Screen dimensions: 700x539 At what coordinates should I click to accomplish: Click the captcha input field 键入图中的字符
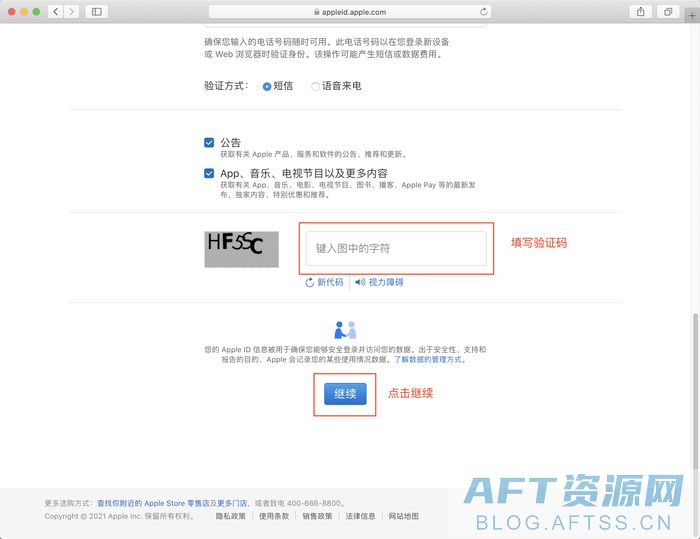pos(396,248)
